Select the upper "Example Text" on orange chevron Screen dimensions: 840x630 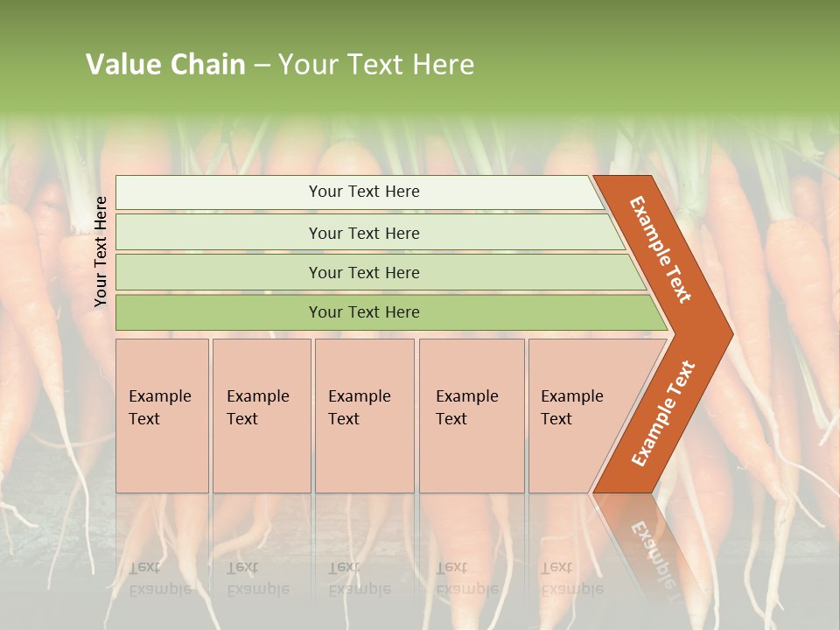(x=661, y=249)
